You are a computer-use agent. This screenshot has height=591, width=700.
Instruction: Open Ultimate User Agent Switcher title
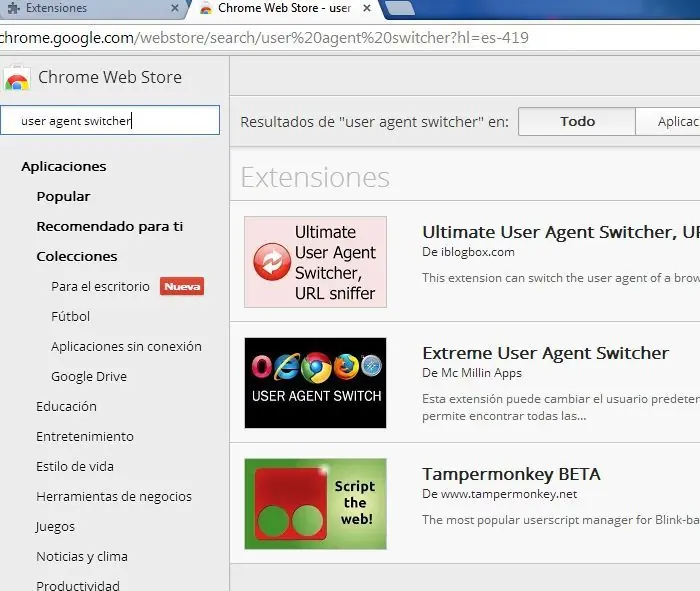pos(561,232)
